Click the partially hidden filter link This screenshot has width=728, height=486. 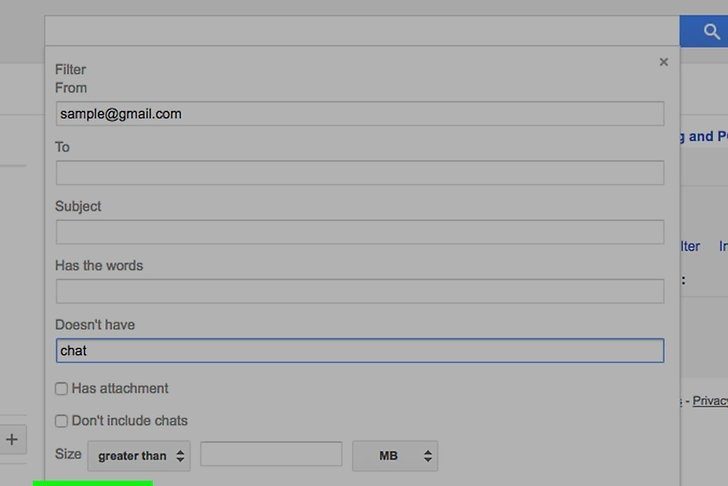pyautogui.click(x=690, y=246)
